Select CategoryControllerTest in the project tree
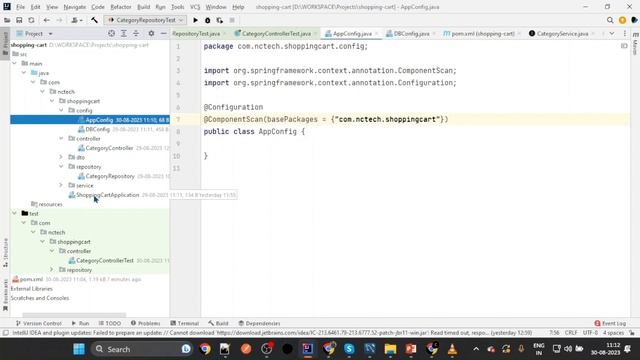640x360 pixels. (105, 260)
